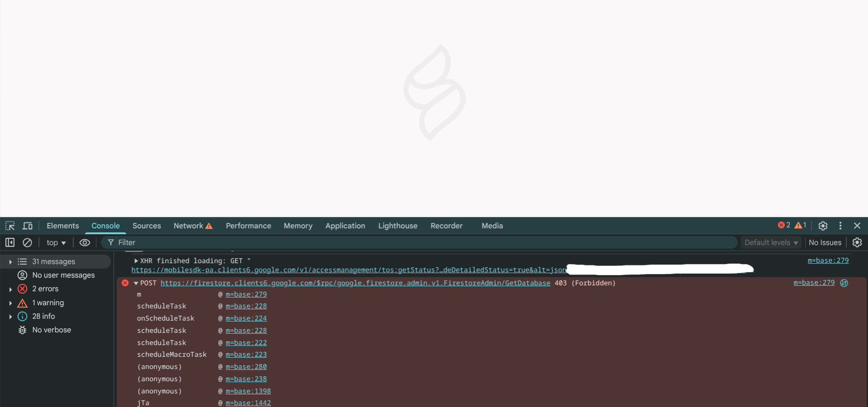Click the errors X icon in sidebar
The image size is (868, 407).
tap(22, 289)
